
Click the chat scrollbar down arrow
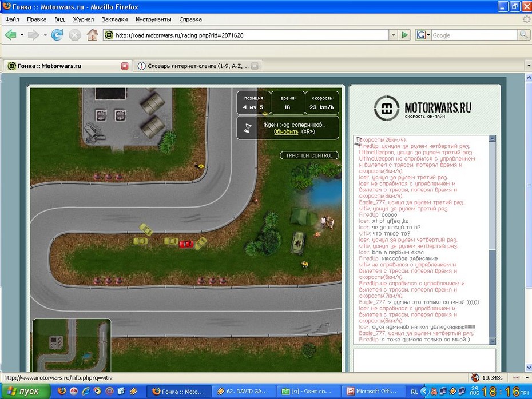tap(493, 341)
